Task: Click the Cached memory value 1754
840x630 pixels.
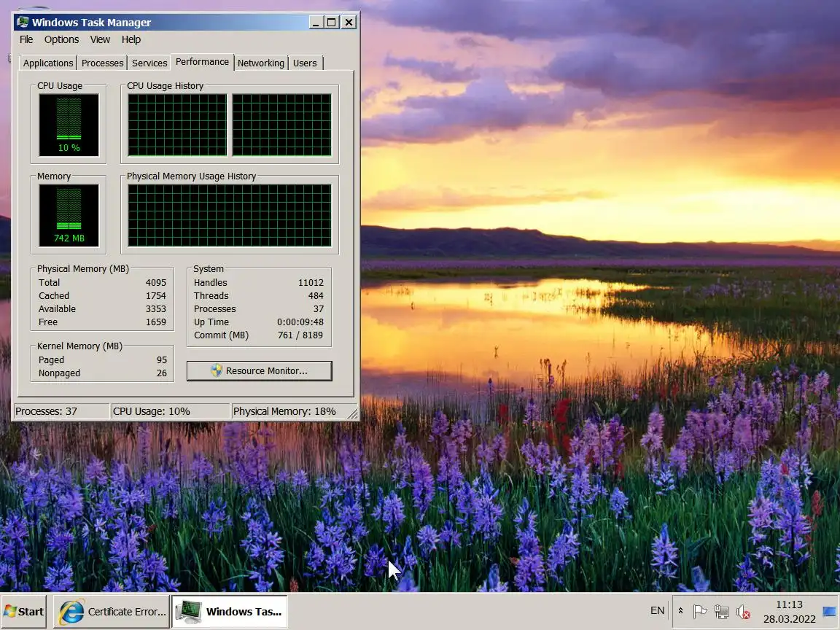Action: pos(155,296)
